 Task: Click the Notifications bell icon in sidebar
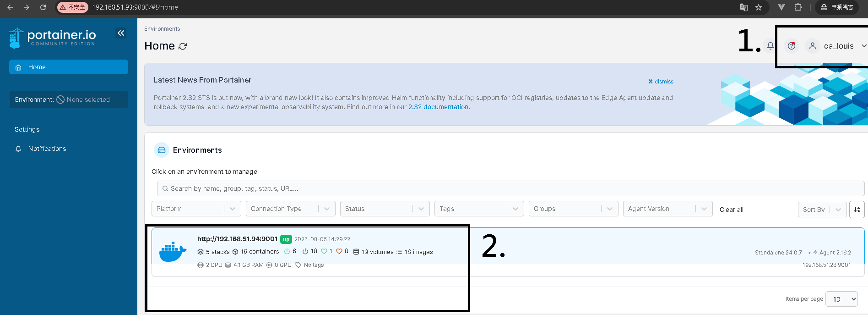[x=18, y=149]
